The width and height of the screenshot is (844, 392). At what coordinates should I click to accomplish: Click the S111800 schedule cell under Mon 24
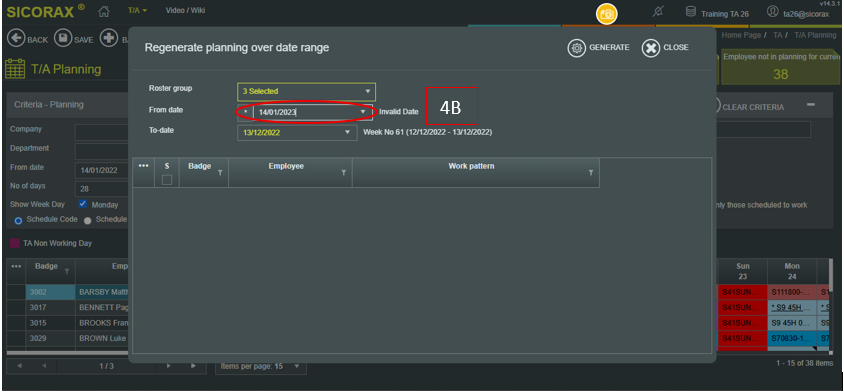click(x=792, y=292)
